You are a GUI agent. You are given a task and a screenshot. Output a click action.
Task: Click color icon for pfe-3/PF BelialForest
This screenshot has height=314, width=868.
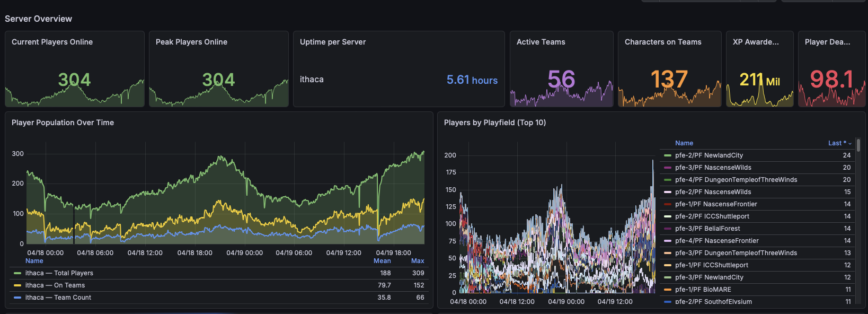(667, 229)
